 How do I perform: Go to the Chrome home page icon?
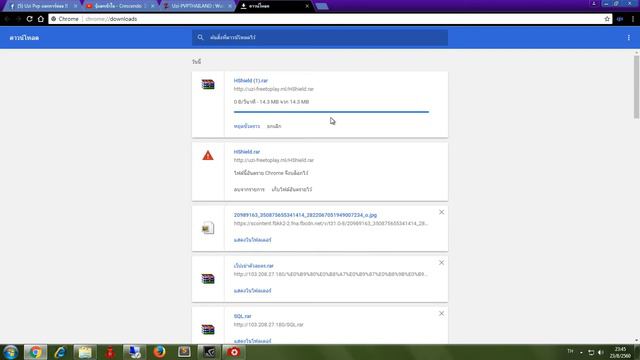(x=41, y=19)
